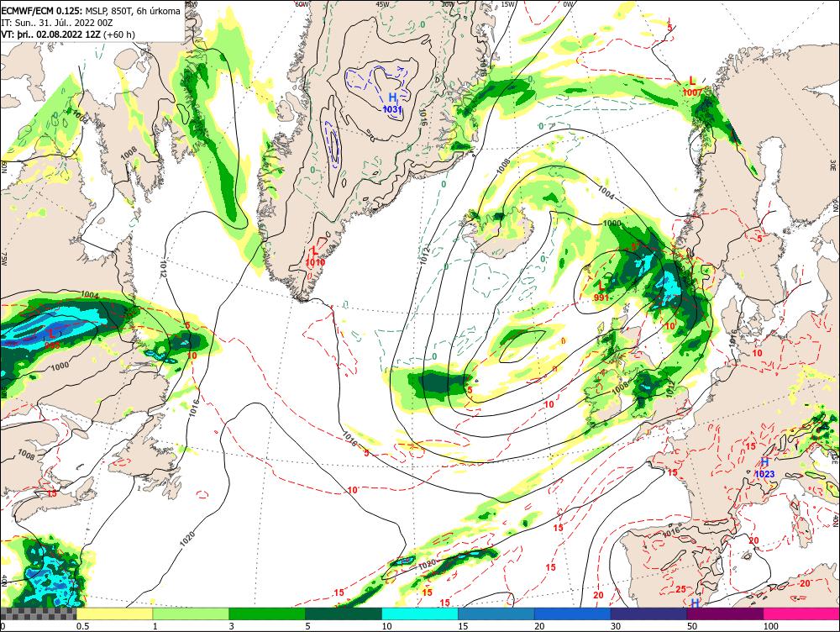Image resolution: width=840 pixels, height=632 pixels.
Task: Click the red L 991 low-pressure marker
Action: [x=601, y=291]
